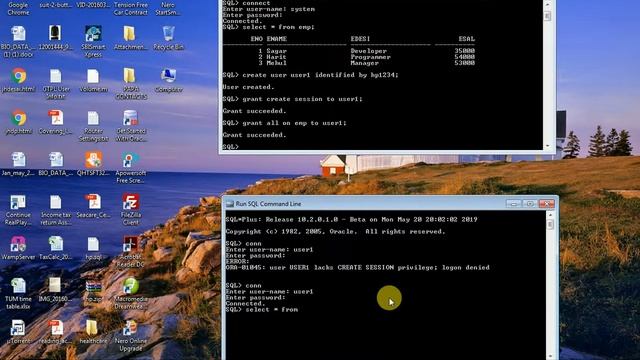Open the Jan_may_2... document icon
640x360 pixels.
[x=18, y=160]
